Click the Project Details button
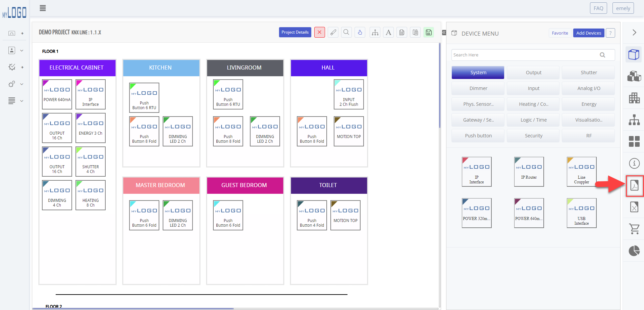The image size is (644, 310). tap(295, 32)
